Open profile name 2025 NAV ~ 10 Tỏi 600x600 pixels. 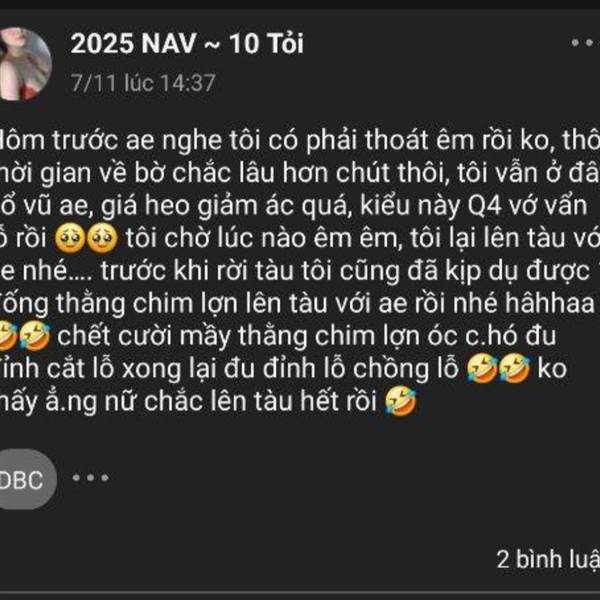187,43
